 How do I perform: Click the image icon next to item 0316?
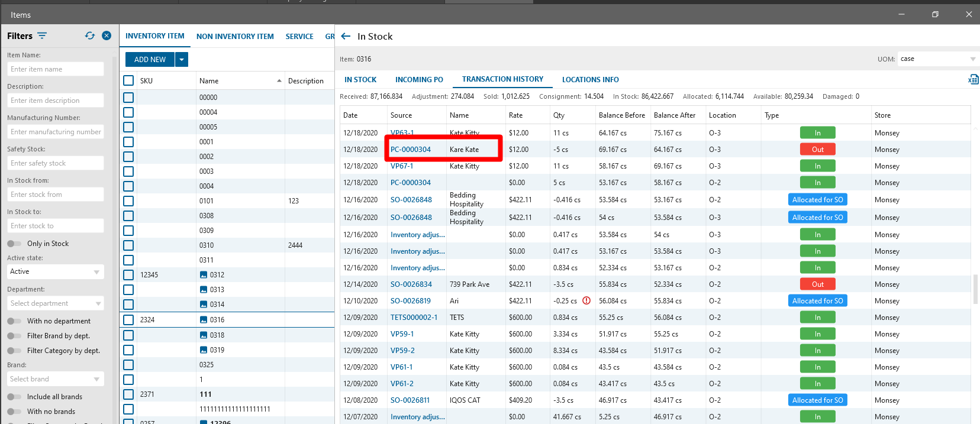point(204,320)
